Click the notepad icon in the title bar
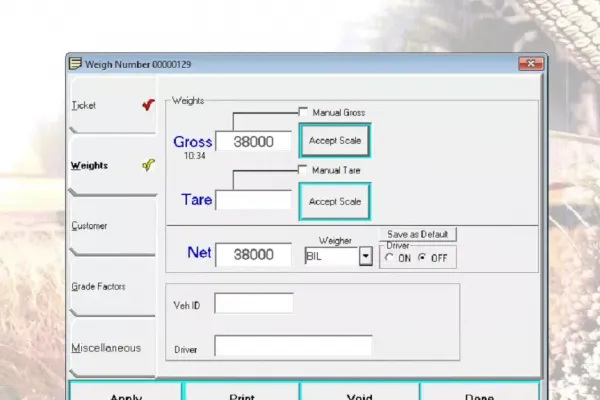Image resolution: width=600 pixels, height=400 pixels. coord(75,64)
